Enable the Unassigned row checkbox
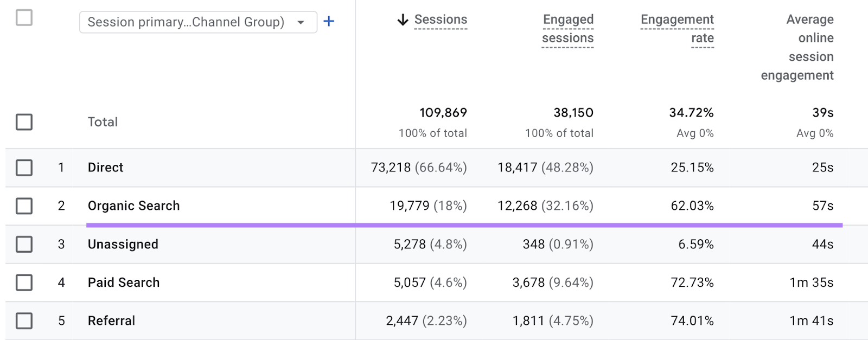 (24, 245)
